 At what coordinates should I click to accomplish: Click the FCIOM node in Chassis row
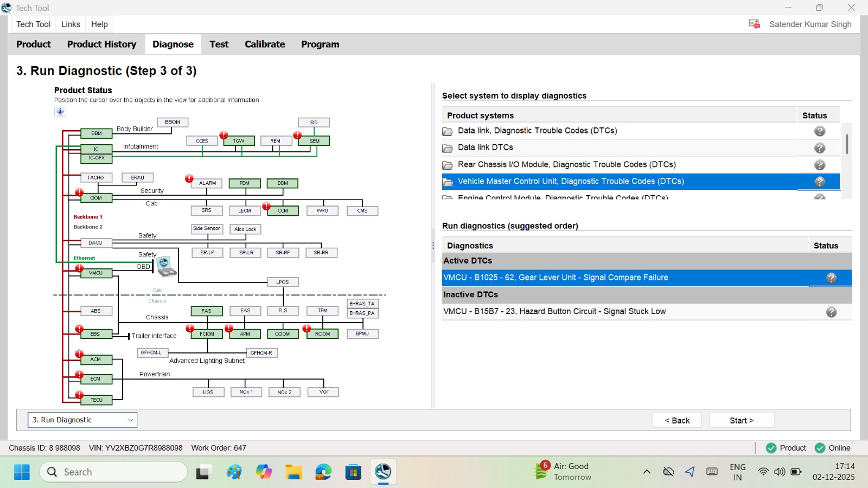pos(207,334)
